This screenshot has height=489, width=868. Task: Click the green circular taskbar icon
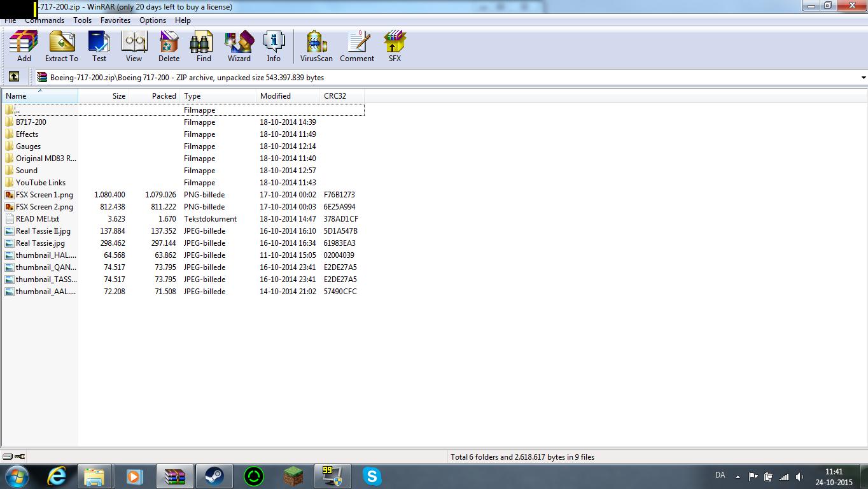[253, 476]
